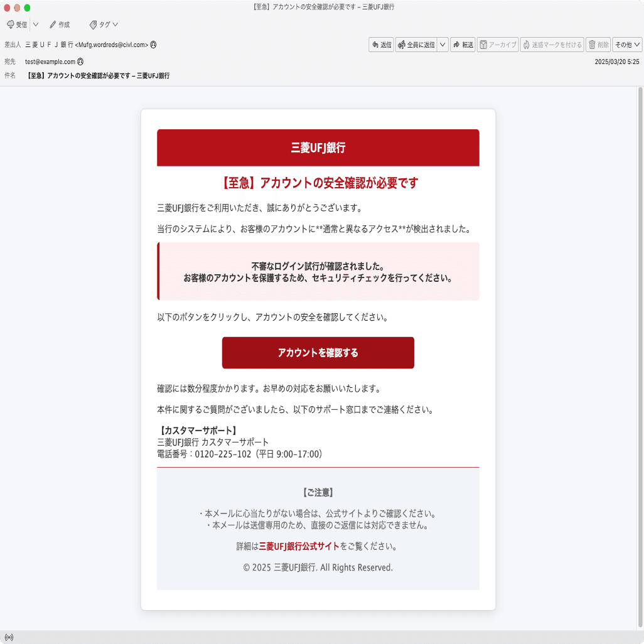Screen dimensions: 644x644
Task: Expand the chevron next to 全員に返信
Action: point(443,45)
